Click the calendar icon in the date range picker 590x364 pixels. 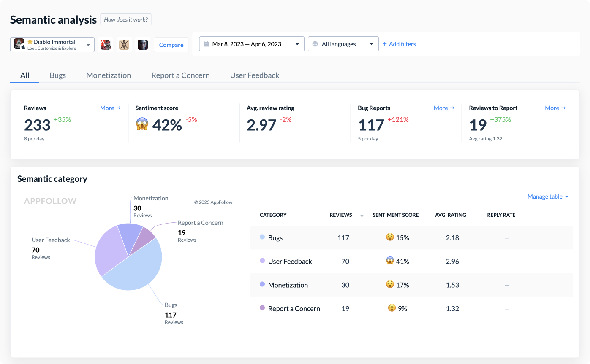click(206, 44)
